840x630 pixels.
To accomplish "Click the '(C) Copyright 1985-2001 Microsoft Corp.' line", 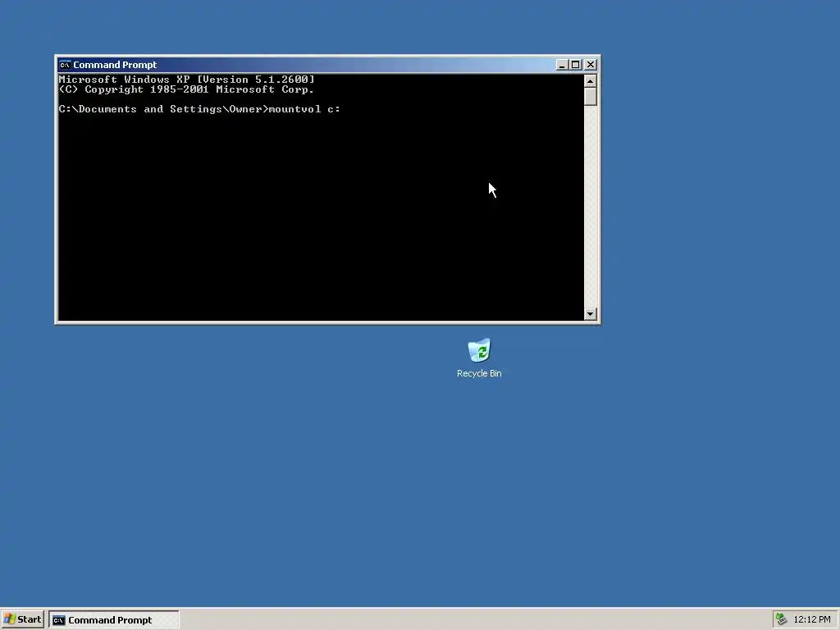I will [186, 89].
